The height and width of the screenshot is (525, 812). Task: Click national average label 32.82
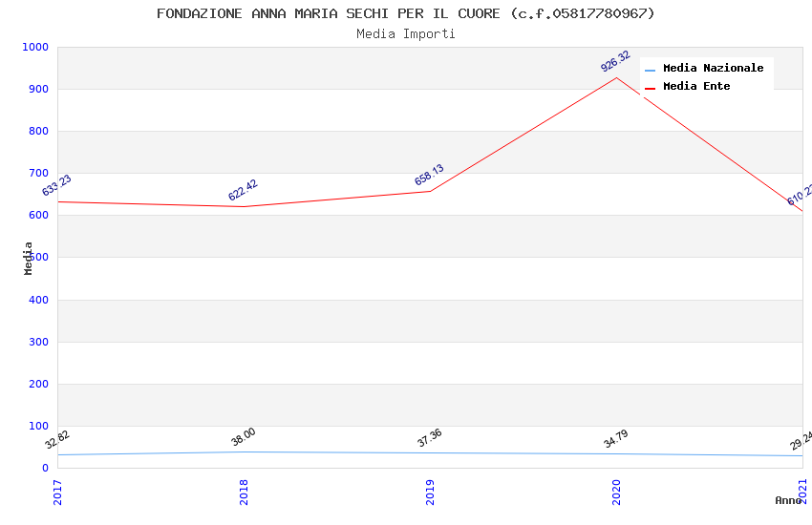point(57,440)
